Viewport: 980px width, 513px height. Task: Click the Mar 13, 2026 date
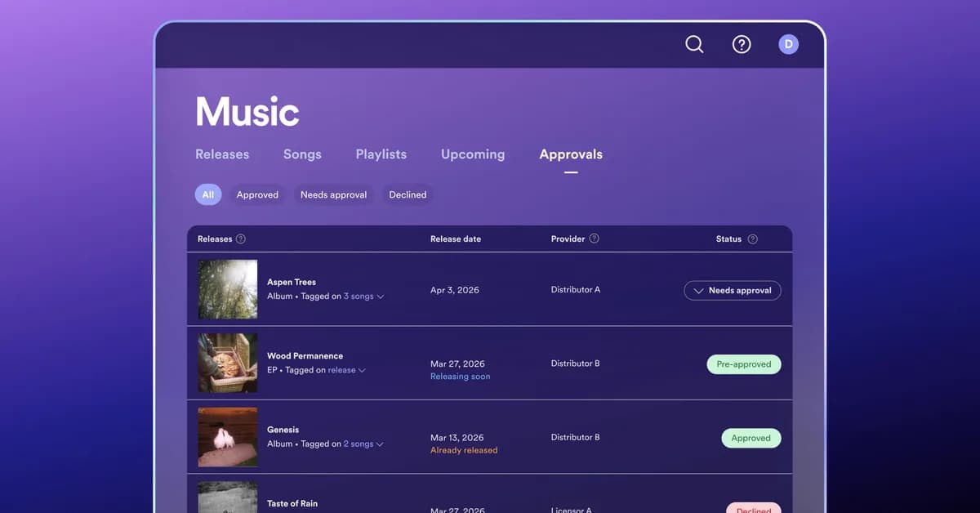point(457,438)
